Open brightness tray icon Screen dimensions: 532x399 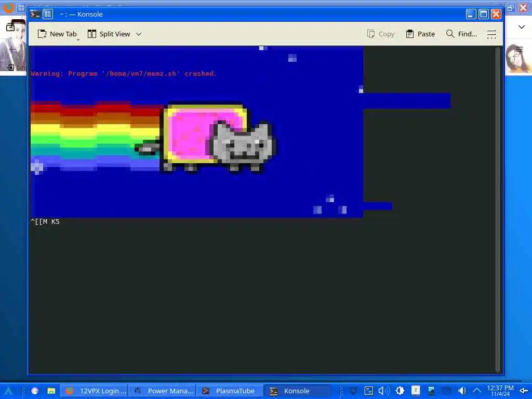400,391
